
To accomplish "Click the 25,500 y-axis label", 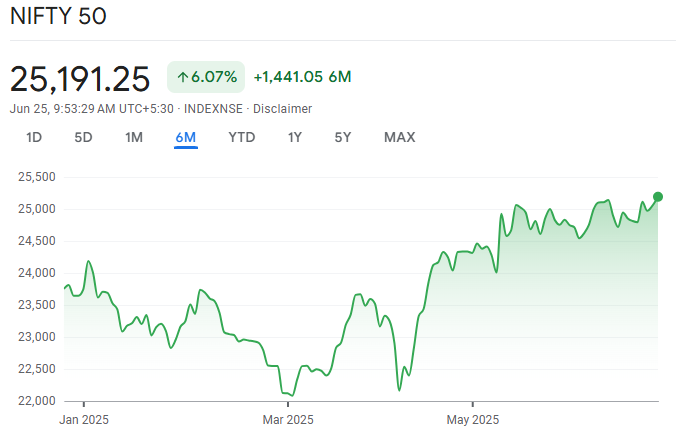I will click(36, 177).
